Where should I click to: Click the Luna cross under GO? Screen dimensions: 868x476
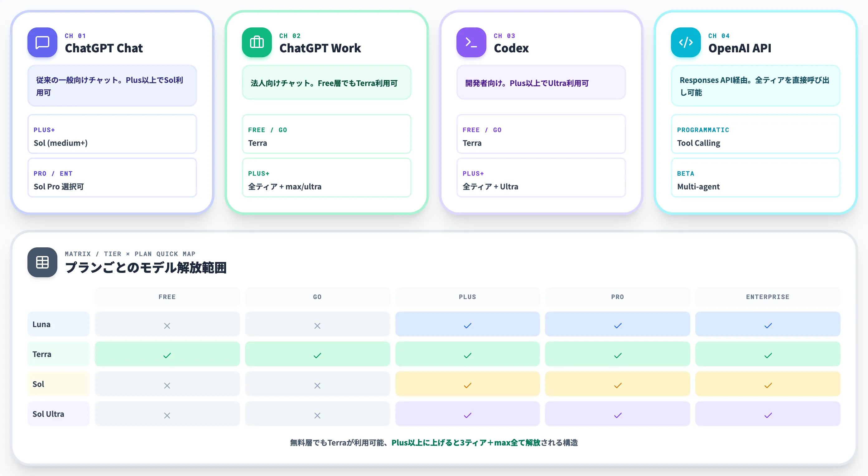(x=317, y=326)
